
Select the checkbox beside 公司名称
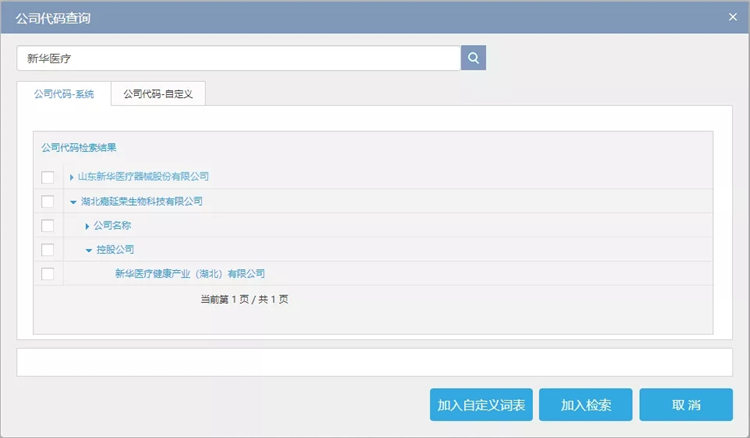47,225
